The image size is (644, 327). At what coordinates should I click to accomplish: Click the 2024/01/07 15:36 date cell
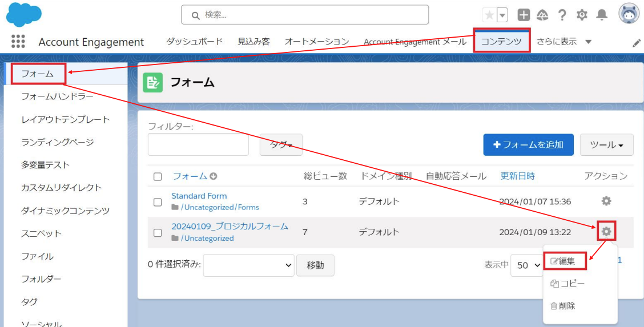click(535, 201)
